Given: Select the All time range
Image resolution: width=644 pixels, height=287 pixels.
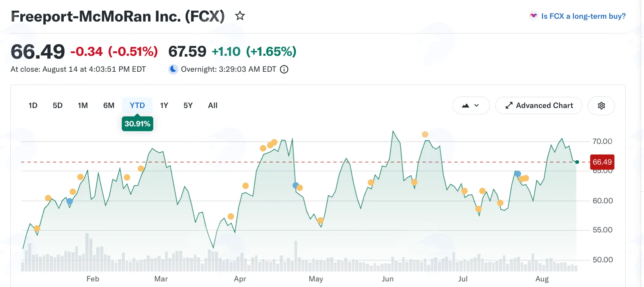Looking at the screenshot, I should tap(213, 106).
